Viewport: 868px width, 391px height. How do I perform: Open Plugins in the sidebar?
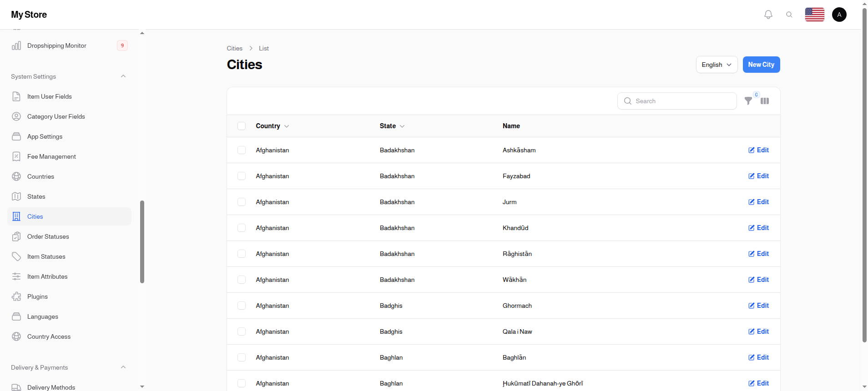click(69, 296)
